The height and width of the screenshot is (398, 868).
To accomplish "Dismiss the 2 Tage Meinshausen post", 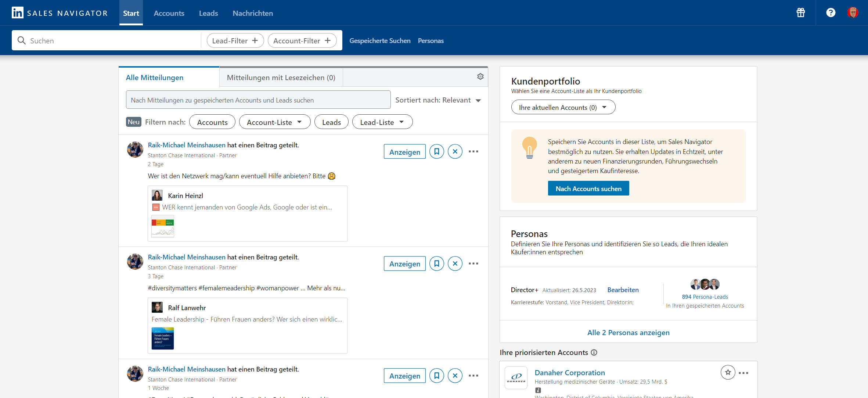I will pos(455,151).
